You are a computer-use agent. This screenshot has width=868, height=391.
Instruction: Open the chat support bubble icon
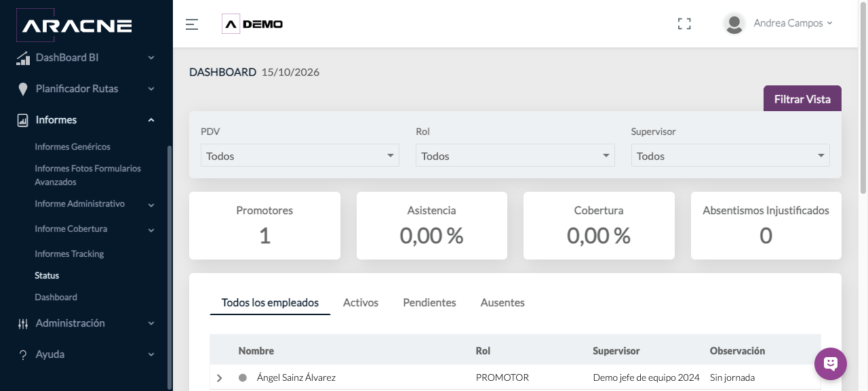coord(831,364)
